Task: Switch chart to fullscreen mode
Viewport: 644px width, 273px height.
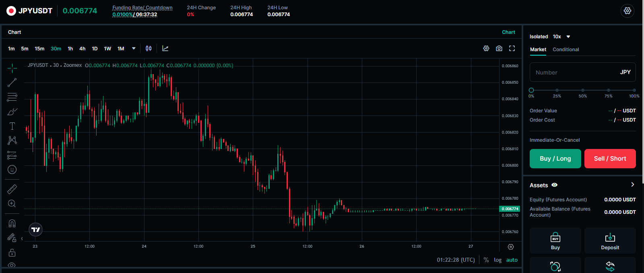Action: (x=512, y=48)
